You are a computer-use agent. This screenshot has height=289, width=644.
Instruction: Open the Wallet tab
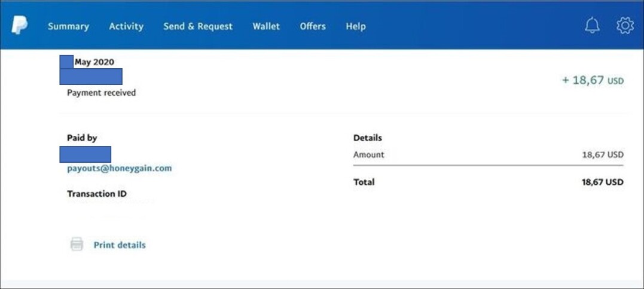coord(265,26)
